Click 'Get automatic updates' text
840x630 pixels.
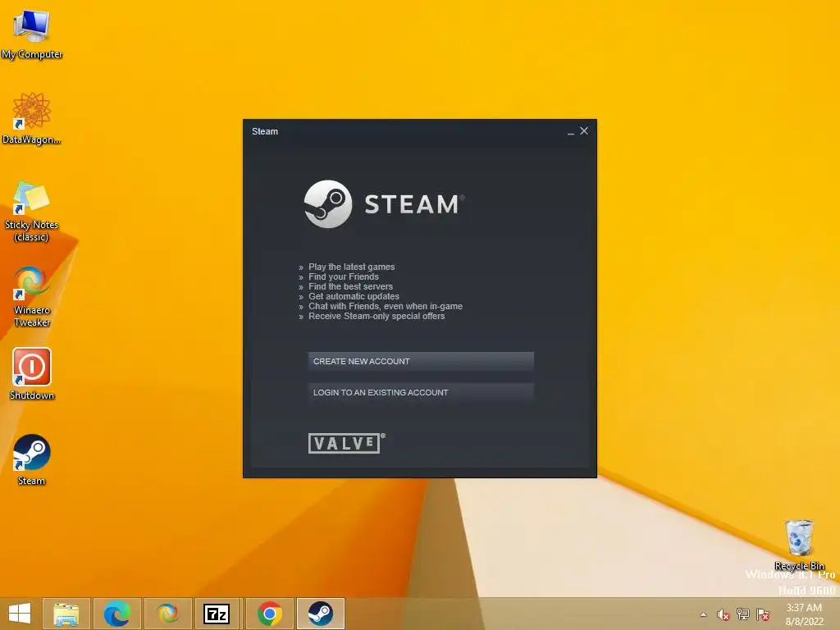coord(354,296)
